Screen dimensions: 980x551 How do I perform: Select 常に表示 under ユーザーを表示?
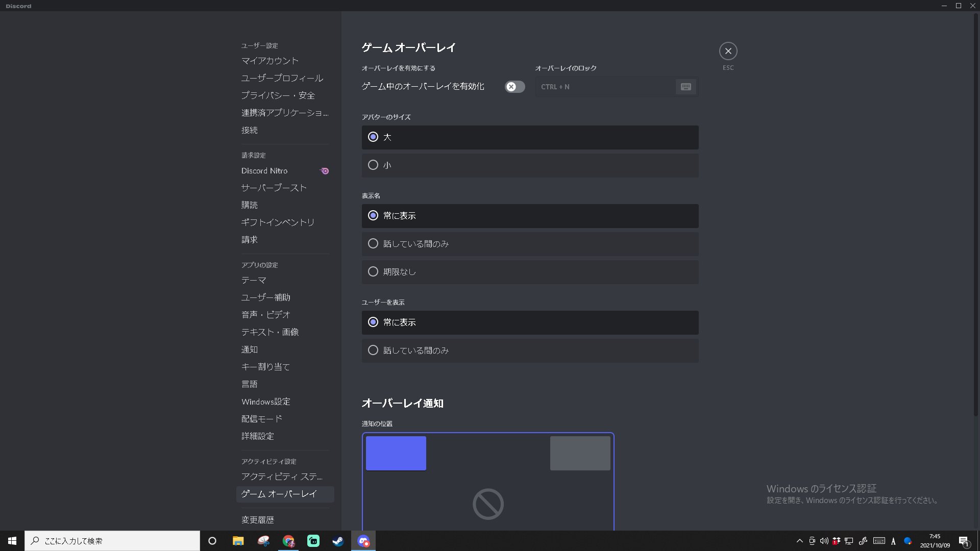(530, 322)
